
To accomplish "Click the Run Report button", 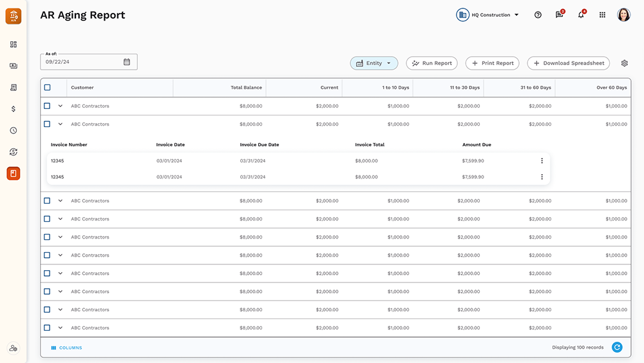I will point(431,63).
